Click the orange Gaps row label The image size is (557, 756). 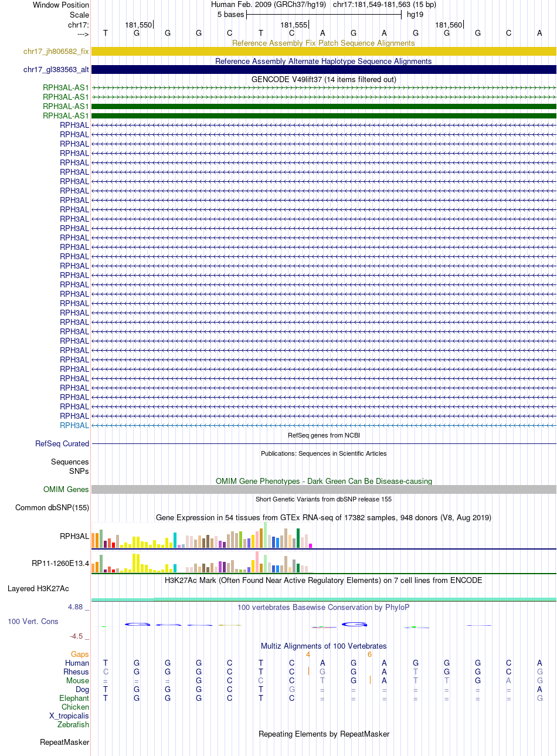(80, 654)
